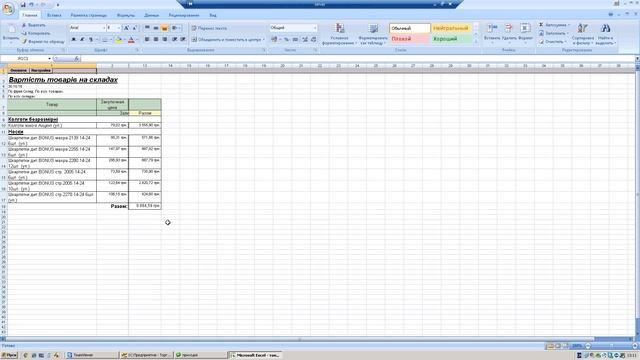Increase the cell indent
This screenshot has height=360, width=640.
click(x=183, y=40)
